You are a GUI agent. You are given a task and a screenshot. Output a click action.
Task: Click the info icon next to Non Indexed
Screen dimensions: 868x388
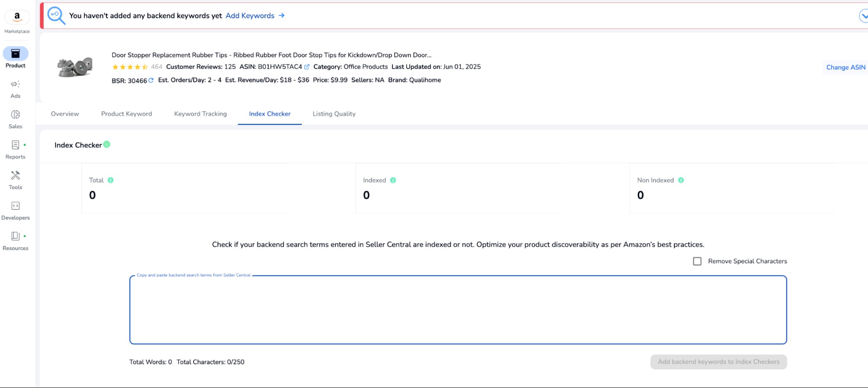click(x=681, y=180)
